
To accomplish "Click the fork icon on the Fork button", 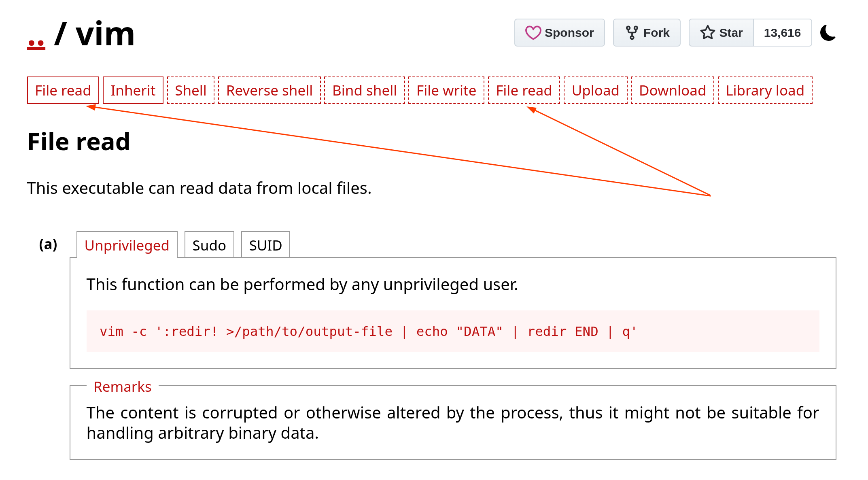I will point(632,33).
